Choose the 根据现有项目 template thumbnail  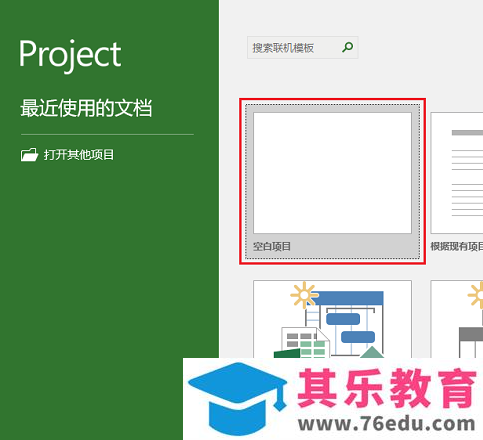(457, 173)
